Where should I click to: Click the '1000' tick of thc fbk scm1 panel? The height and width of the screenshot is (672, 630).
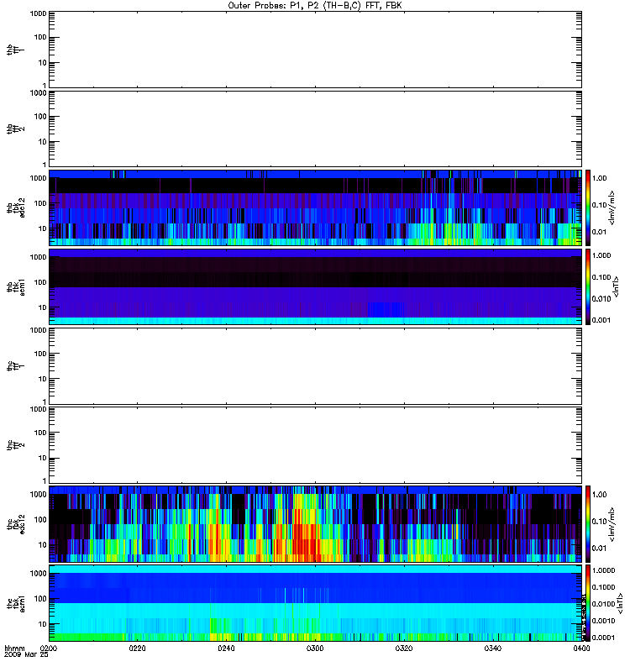coord(38,574)
